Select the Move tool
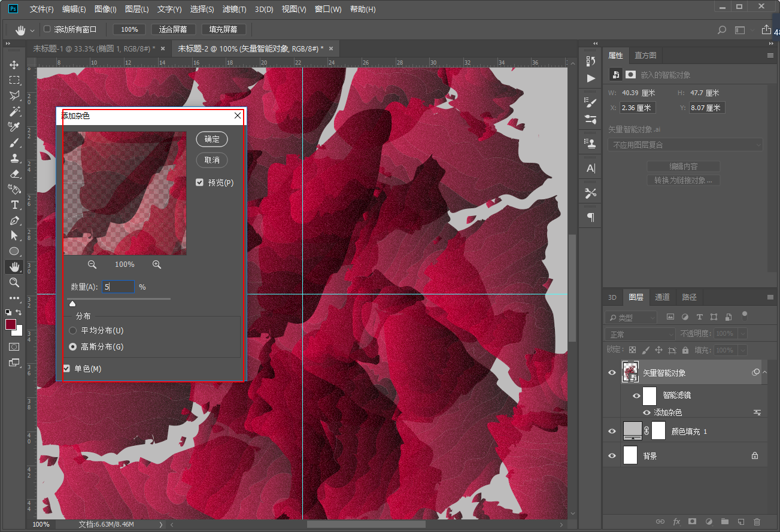This screenshot has height=532, width=780. coord(14,65)
